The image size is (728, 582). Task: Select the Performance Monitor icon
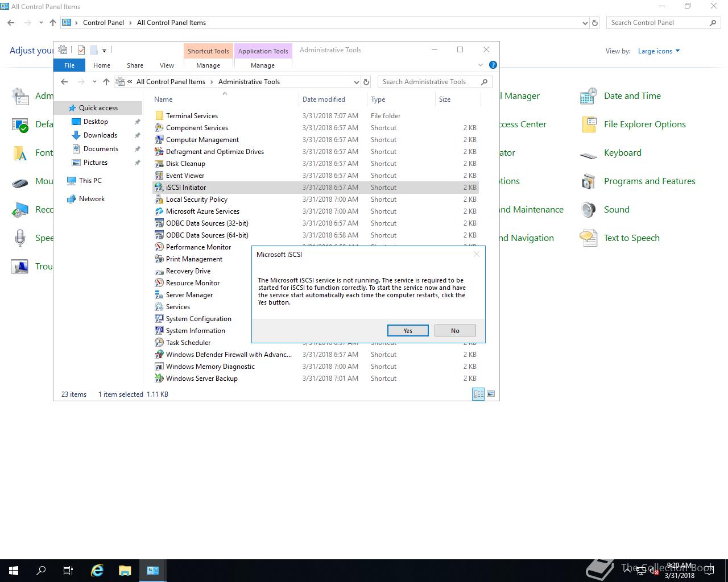click(159, 247)
